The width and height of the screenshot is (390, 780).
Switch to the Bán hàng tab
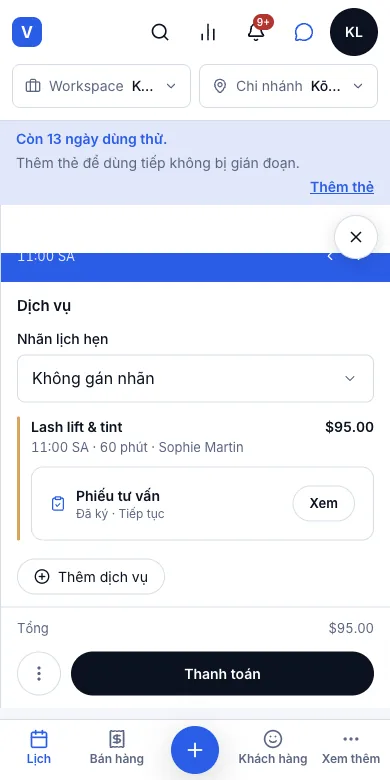click(117, 747)
